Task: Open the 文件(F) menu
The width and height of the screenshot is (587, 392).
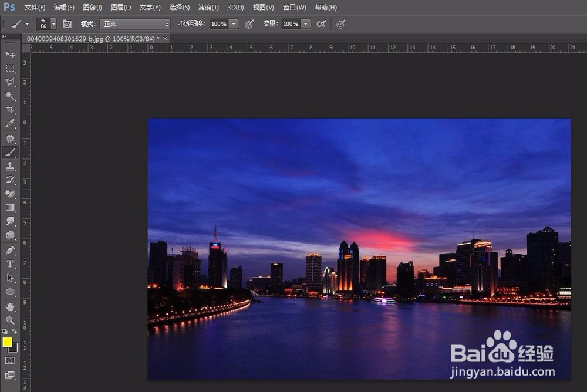Action: pos(35,7)
